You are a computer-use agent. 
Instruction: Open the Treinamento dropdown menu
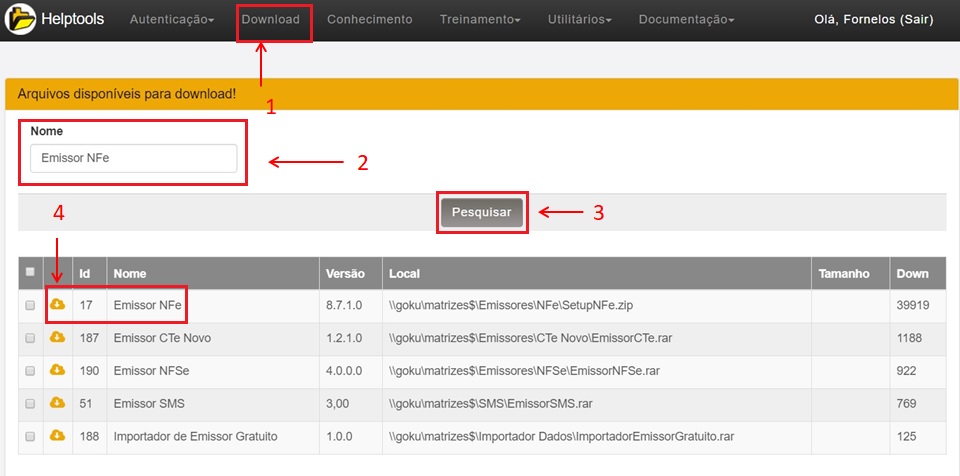point(479,20)
